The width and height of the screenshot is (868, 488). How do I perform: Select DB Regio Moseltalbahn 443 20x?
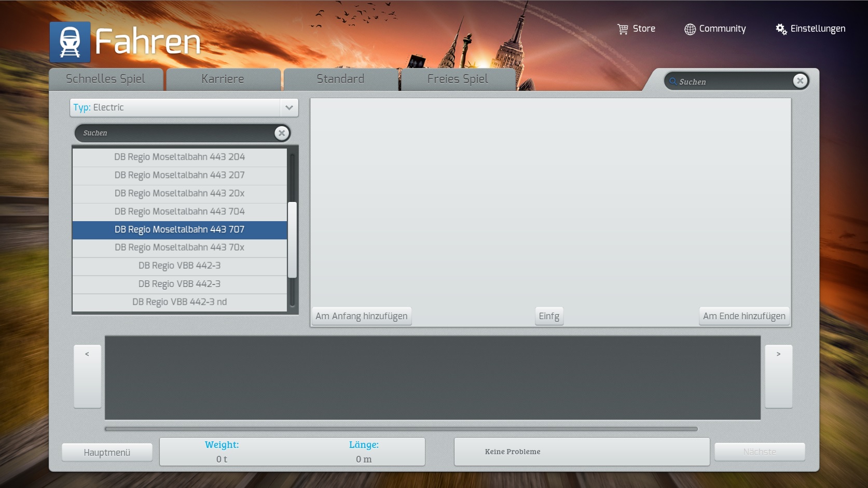(x=180, y=194)
